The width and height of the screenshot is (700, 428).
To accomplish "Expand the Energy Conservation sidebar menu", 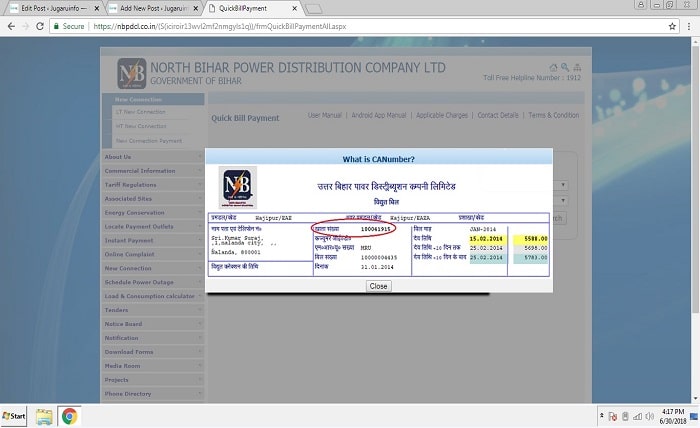I will pos(153,213).
